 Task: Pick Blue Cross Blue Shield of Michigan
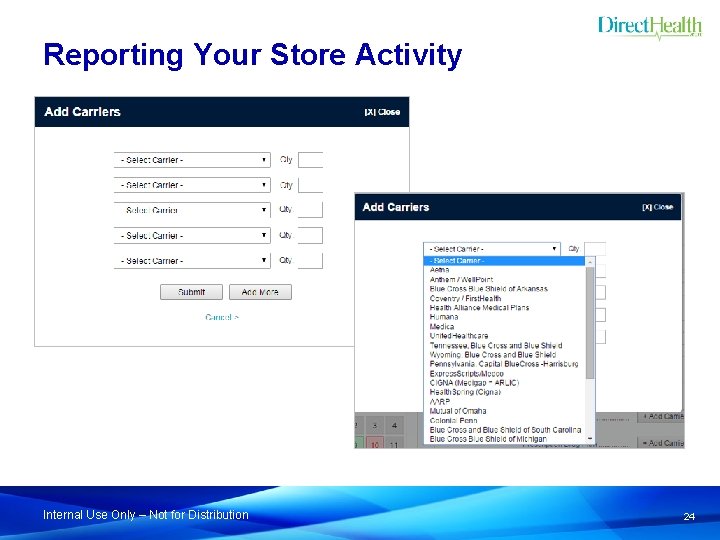[504, 439]
